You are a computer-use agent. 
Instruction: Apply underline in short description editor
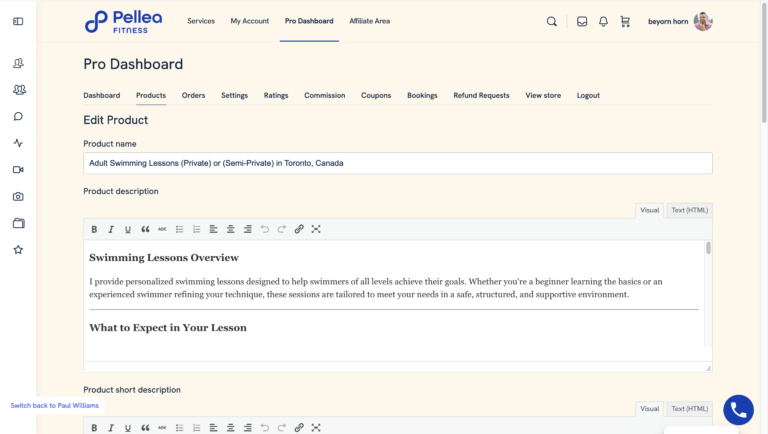pyautogui.click(x=128, y=428)
